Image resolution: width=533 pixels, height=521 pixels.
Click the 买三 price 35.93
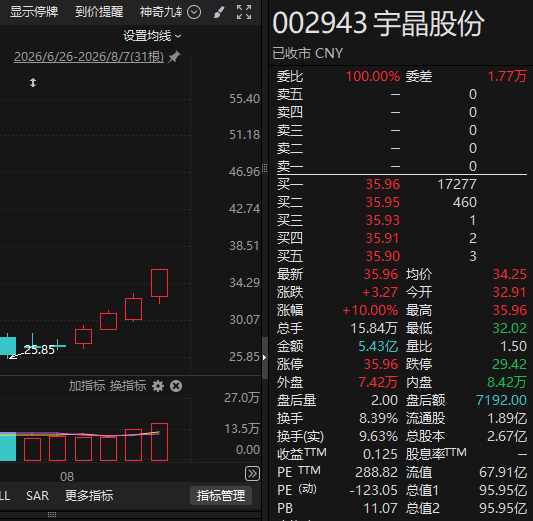point(383,221)
